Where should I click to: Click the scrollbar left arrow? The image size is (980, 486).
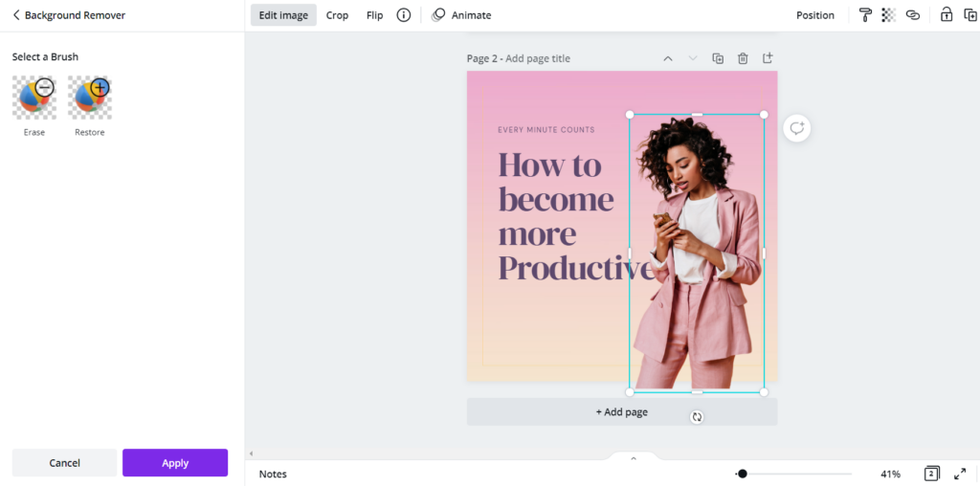[x=251, y=453]
